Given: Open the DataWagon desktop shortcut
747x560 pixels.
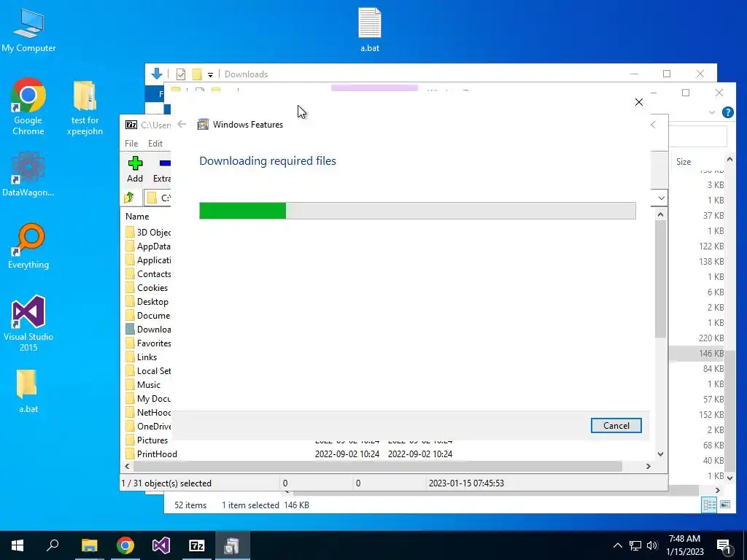Looking at the screenshot, I should tap(28, 174).
